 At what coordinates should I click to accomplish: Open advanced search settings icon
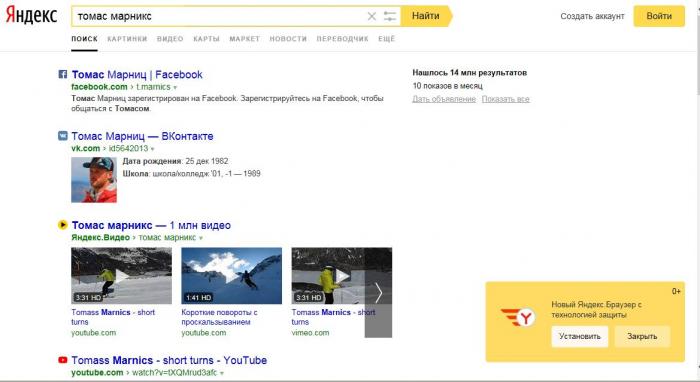tap(390, 17)
